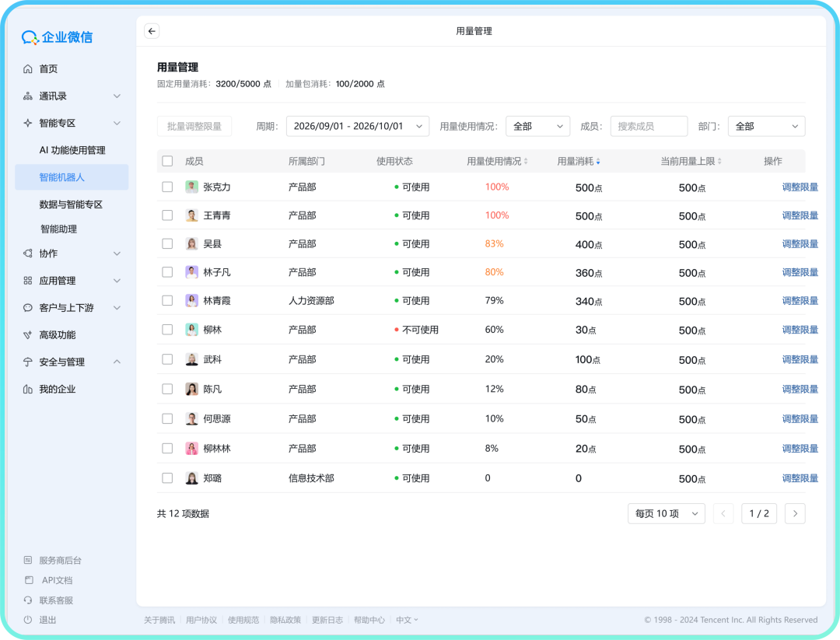This screenshot has height=640, width=840.
Task: Click the API文档 icon
Action: point(29,580)
